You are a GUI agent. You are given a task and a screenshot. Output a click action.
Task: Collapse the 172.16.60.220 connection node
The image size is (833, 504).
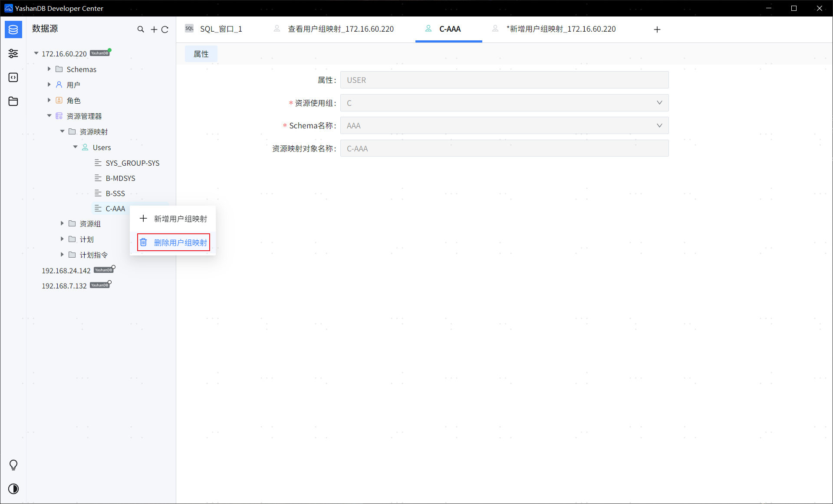[36, 53]
